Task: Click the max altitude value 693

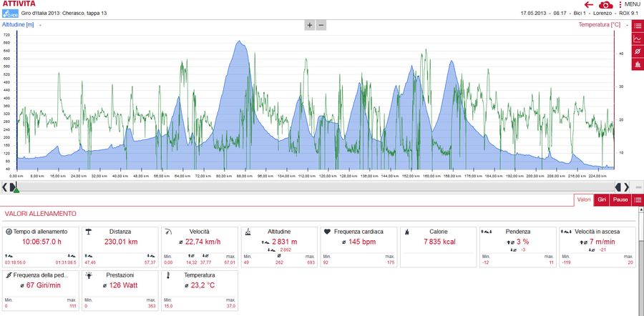Action: [311, 262]
